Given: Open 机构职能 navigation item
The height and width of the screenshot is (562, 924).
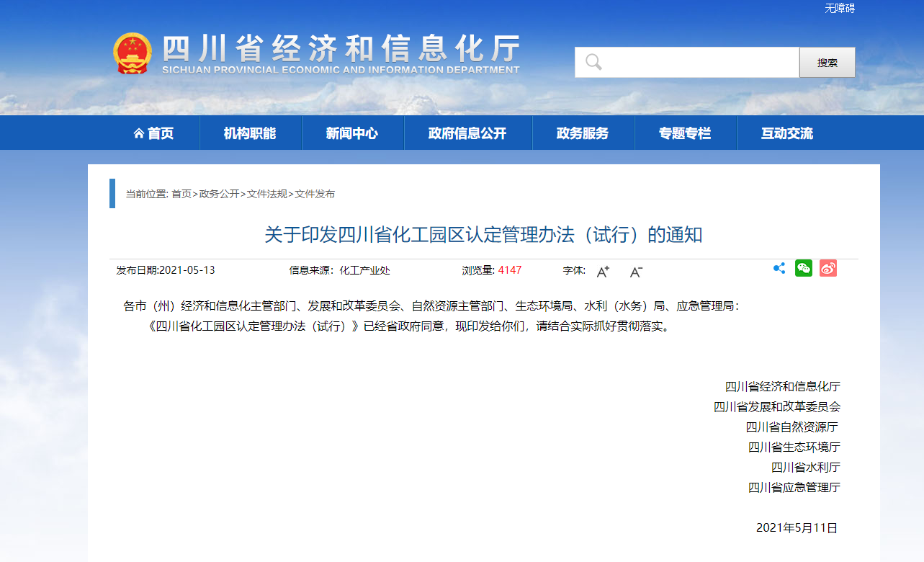Looking at the screenshot, I should point(250,133).
